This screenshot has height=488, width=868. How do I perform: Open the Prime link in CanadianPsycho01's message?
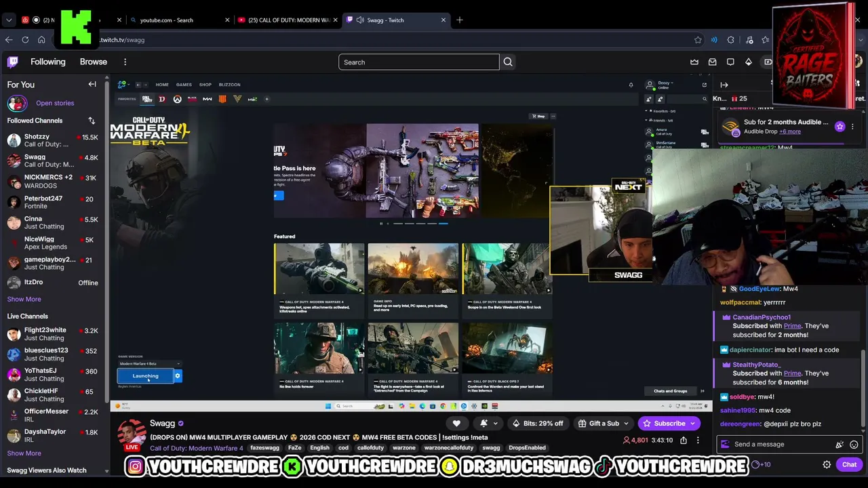click(792, 326)
